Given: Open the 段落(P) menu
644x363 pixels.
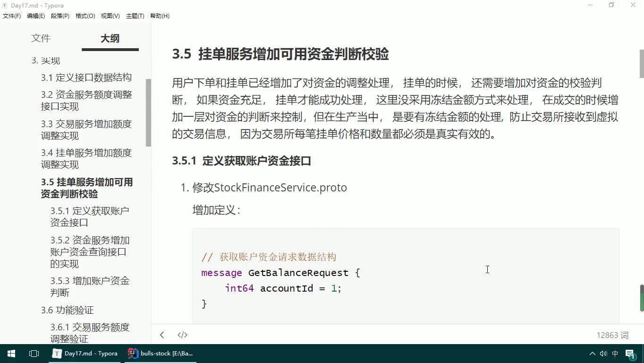Looking at the screenshot, I should tap(60, 16).
